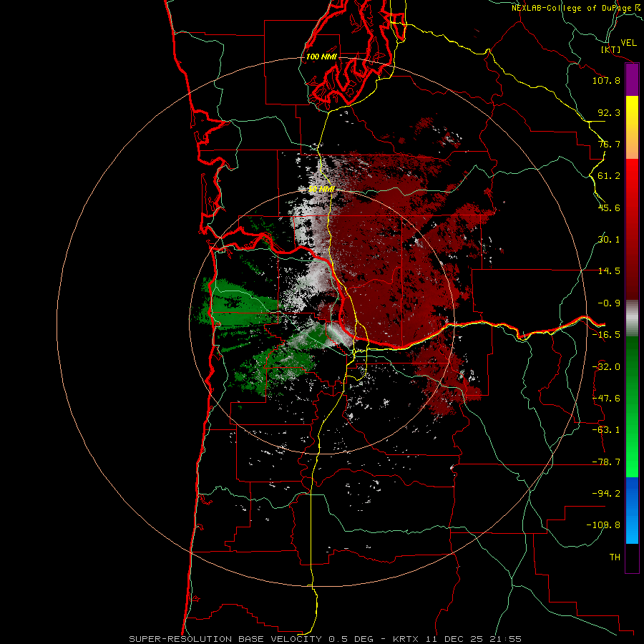This screenshot has width=644, height=644.
Task: Click the -47.6 legend value
Action: pos(606,399)
